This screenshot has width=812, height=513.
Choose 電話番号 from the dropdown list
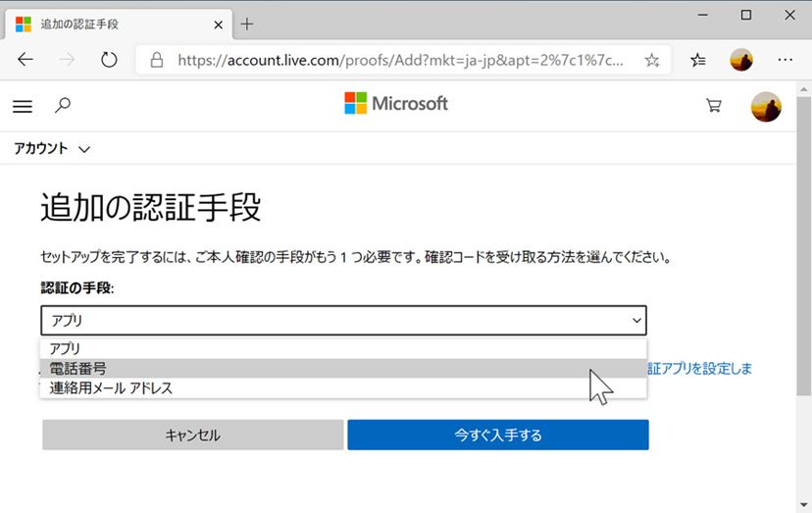[343, 369]
